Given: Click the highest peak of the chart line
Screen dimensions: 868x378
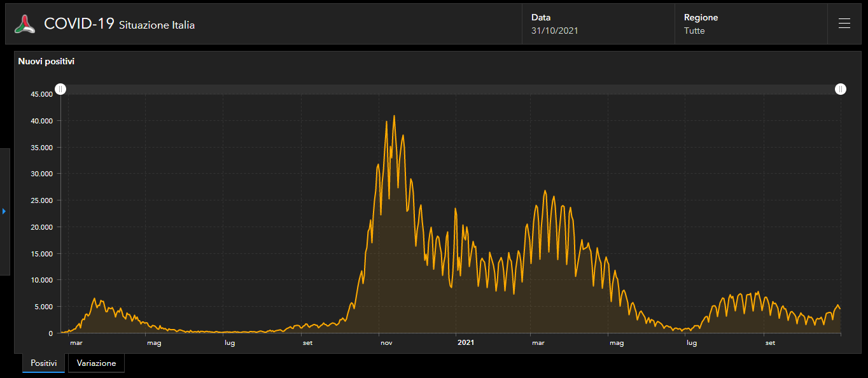Looking at the screenshot, I should click(x=394, y=116).
